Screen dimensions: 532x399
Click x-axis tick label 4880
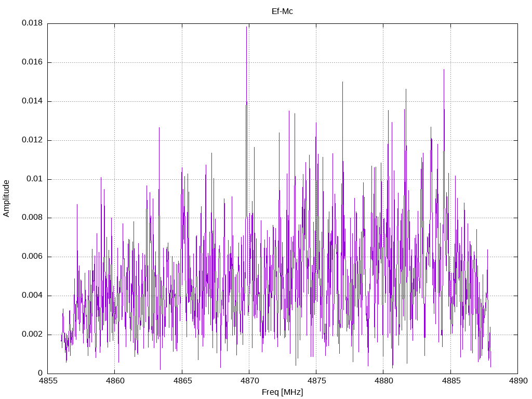(383, 381)
